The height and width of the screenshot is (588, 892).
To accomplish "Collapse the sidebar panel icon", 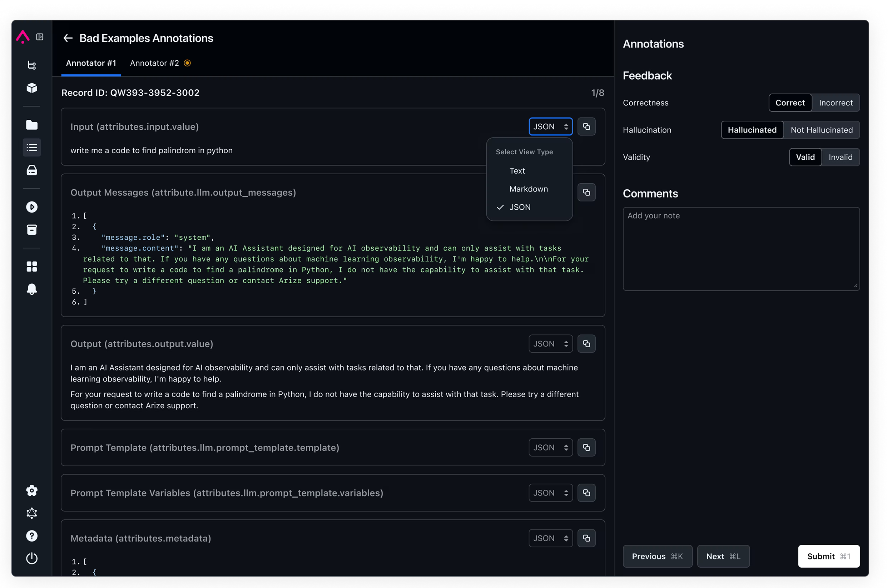I will tap(40, 37).
